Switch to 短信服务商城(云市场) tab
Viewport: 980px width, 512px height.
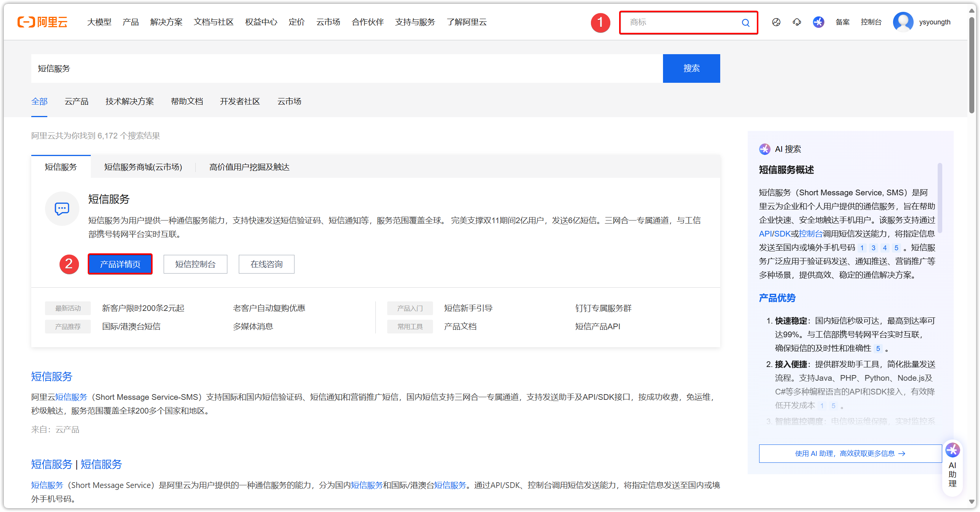[x=143, y=167]
